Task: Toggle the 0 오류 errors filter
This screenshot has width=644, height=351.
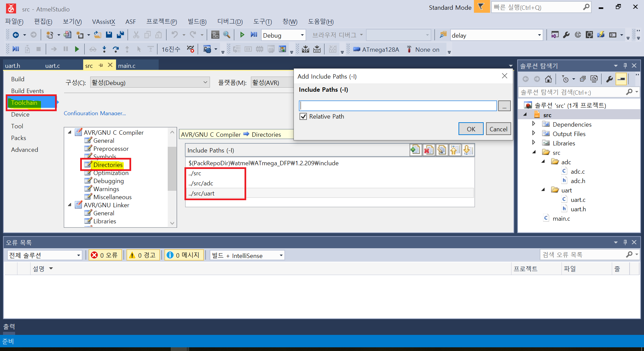Action: point(105,255)
